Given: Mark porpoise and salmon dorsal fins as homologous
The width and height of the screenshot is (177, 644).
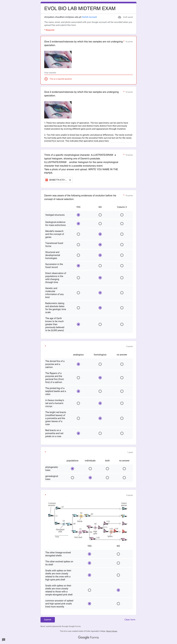Looking at the screenshot, I should [100, 364].
